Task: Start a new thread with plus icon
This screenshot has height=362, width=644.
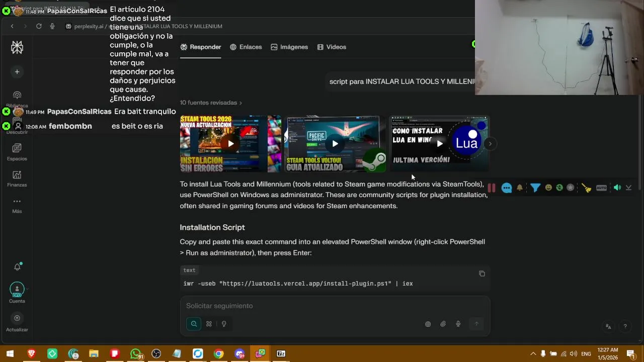Action: coord(17,72)
